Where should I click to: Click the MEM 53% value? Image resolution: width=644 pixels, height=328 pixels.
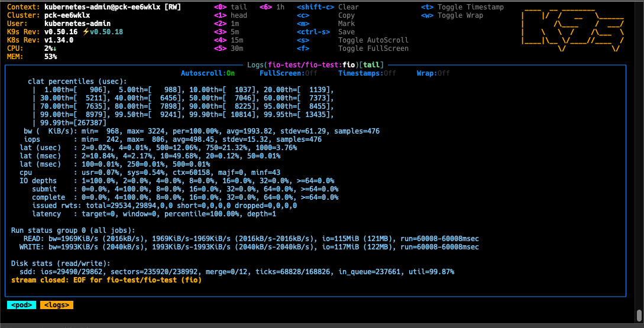point(50,57)
